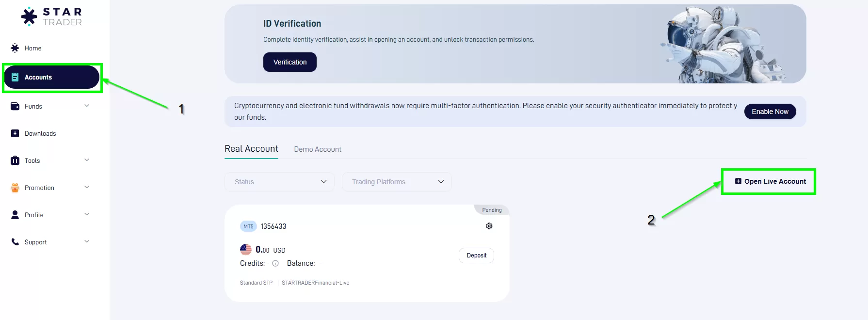868x320 pixels.
Task: Open the Home sidebar item
Action: pos(33,48)
